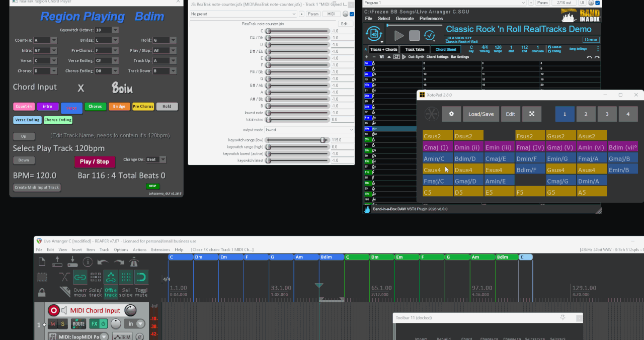Toggle FX bypass power button on track 1

point(103,324)
